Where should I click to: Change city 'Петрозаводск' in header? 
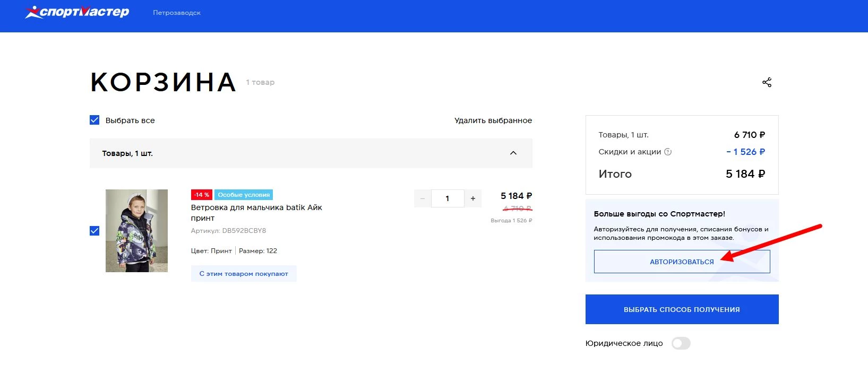(177, 13)
